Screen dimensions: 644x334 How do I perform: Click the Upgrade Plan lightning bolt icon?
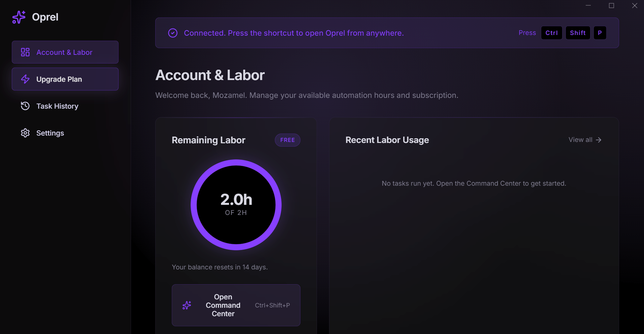[x=25, y=79]
